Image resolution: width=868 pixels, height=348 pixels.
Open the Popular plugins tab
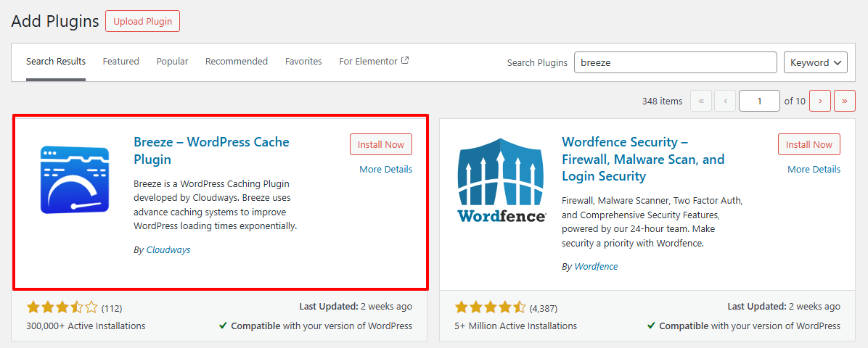pyautogui.click(x=172, y=62)
